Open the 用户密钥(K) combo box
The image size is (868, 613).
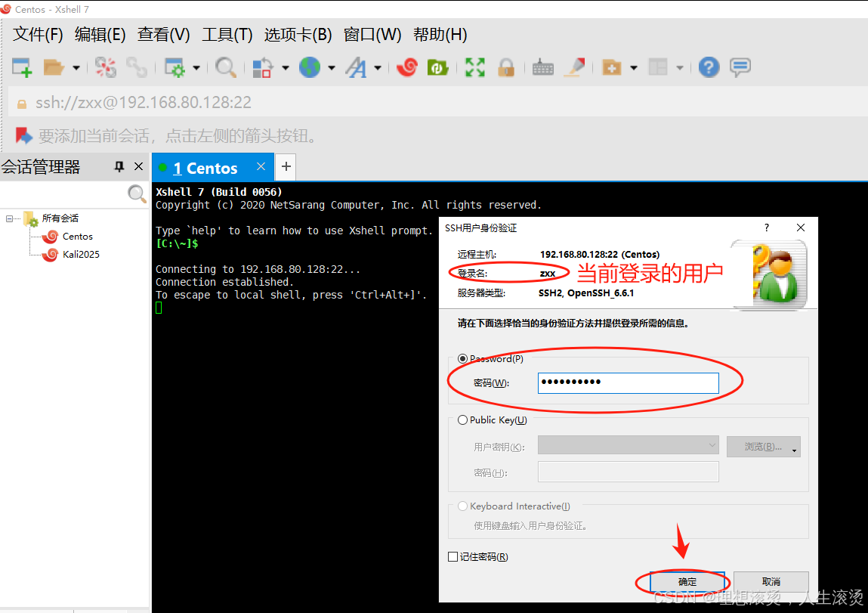pos(629,445)
